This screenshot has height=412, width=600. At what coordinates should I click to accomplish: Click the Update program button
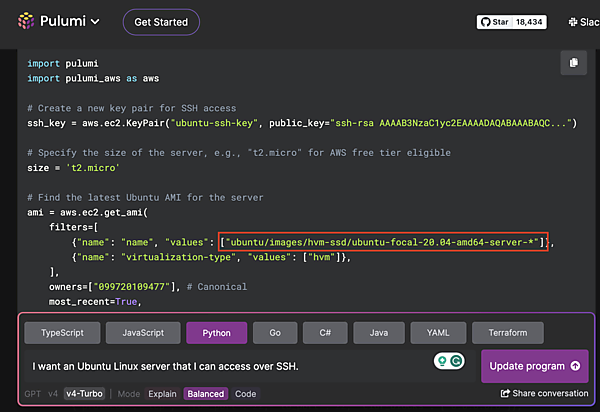tap(535, 366)
